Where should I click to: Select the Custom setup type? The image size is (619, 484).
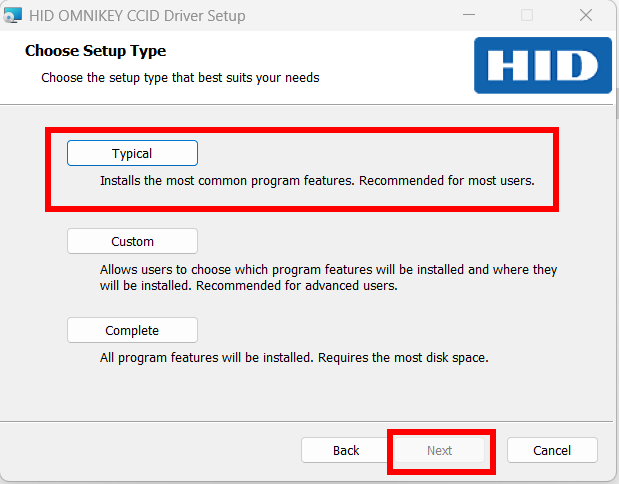click(132, 241)
